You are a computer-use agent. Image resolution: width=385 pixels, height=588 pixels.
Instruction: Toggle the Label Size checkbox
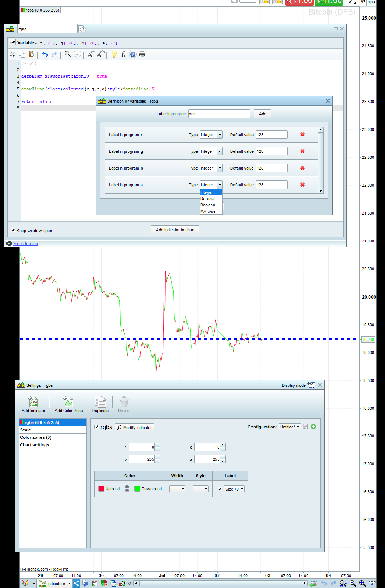click(x=220, y=489)
